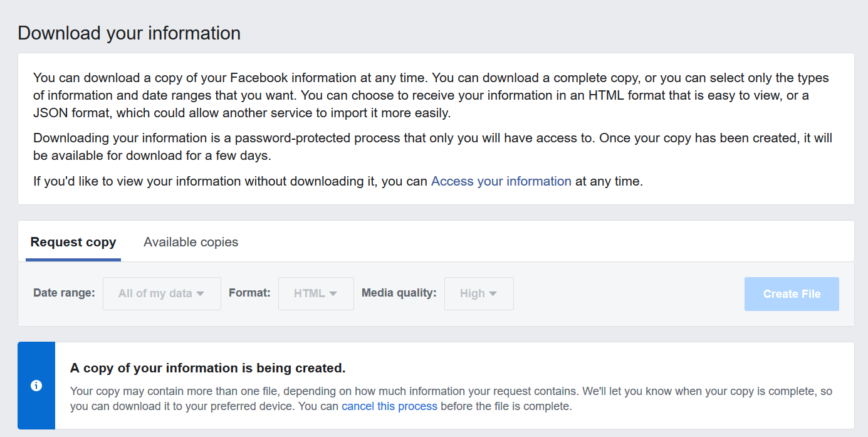Screen dimensions: 868x437
Task: Click the Download your information heading
Action: pyautogui.click(x=129, y=33)
